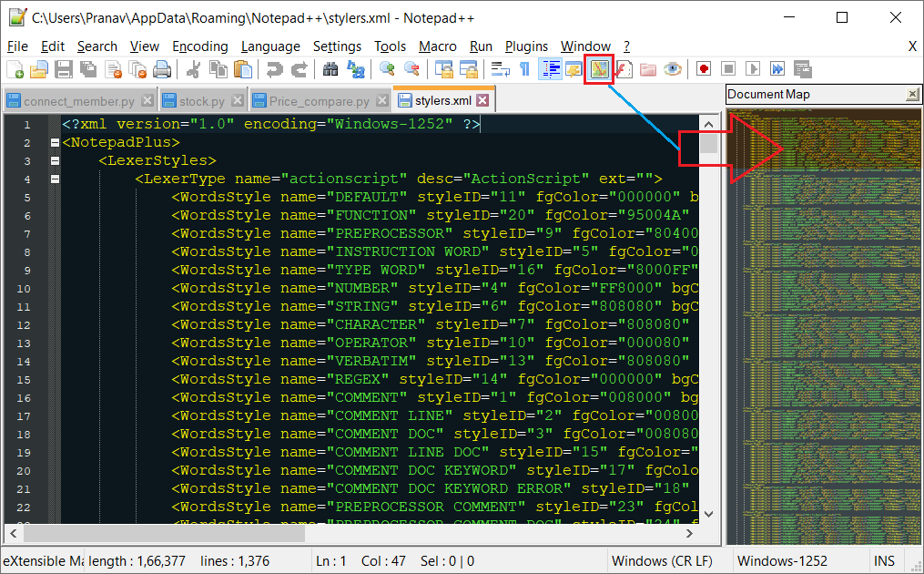The height and width of the screenshot is (574, 924).
Task: Click the Save All icon
Action: pyautogui.click(x=88, y=69)
